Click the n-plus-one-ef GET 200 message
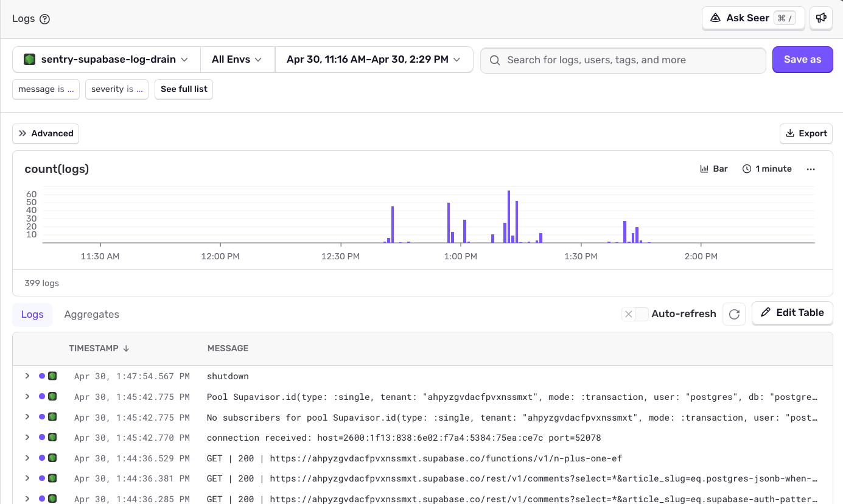Viewport: 843px width, 504px height. tap(415, 458)
